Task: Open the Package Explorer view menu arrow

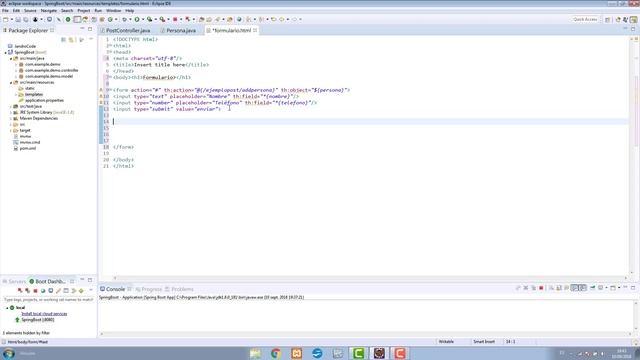Action: pyautogui.click(x=91, y=39)
